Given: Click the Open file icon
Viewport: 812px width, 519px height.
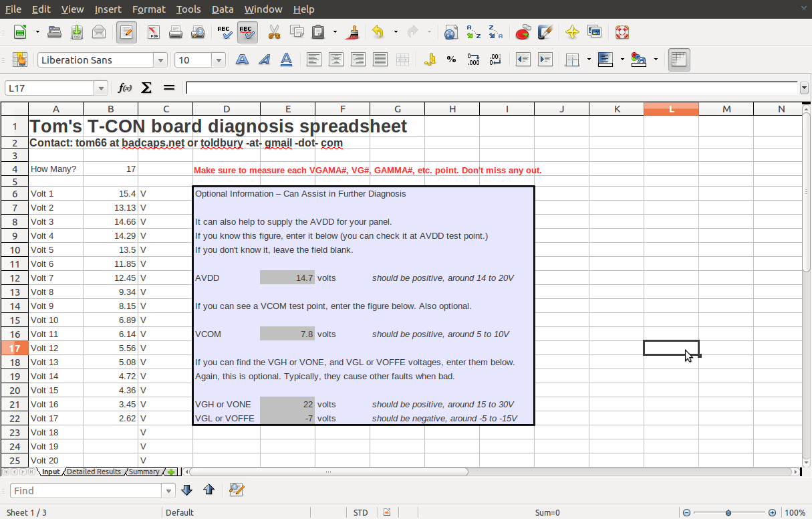Looking at the screenshot, I should pos(55,31).
